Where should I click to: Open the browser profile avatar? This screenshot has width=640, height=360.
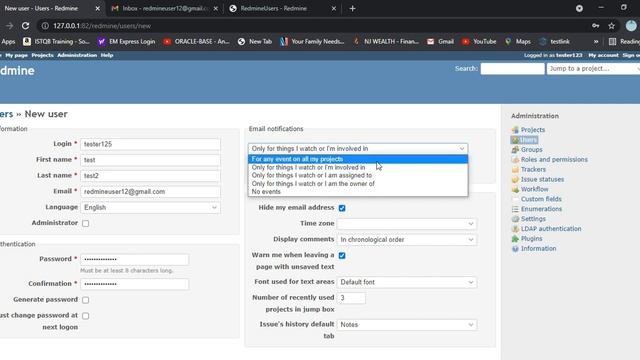pyautogui.click(x=631, y=26)
